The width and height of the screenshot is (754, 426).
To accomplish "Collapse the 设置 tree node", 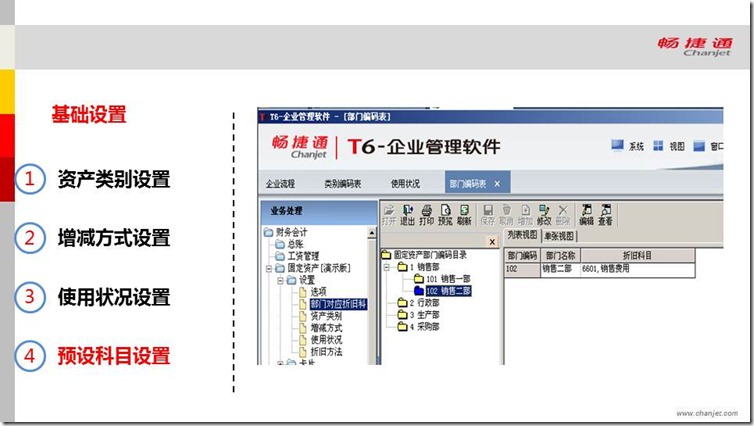I will coord(280,280).
